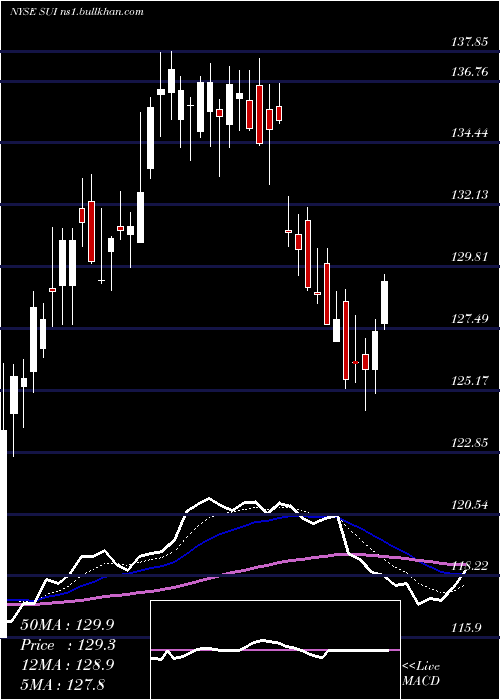The width and height of the screenshot is (500, 700).
Task: Click the 50MA : 129.9 reading
Action: coord(67,625)
